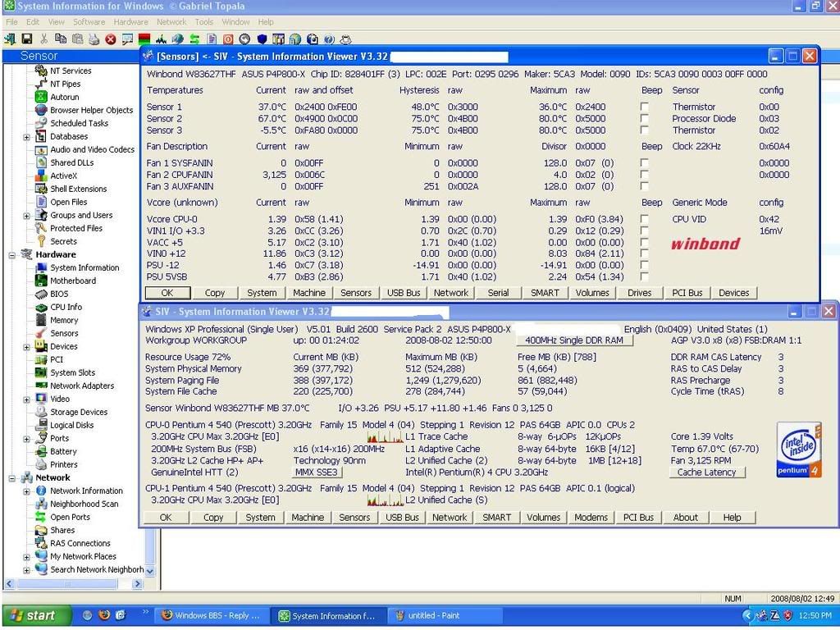Click the waveform graph toolbar icon
Viewport: 840px width, 630px height.
(x=161, y=39)
